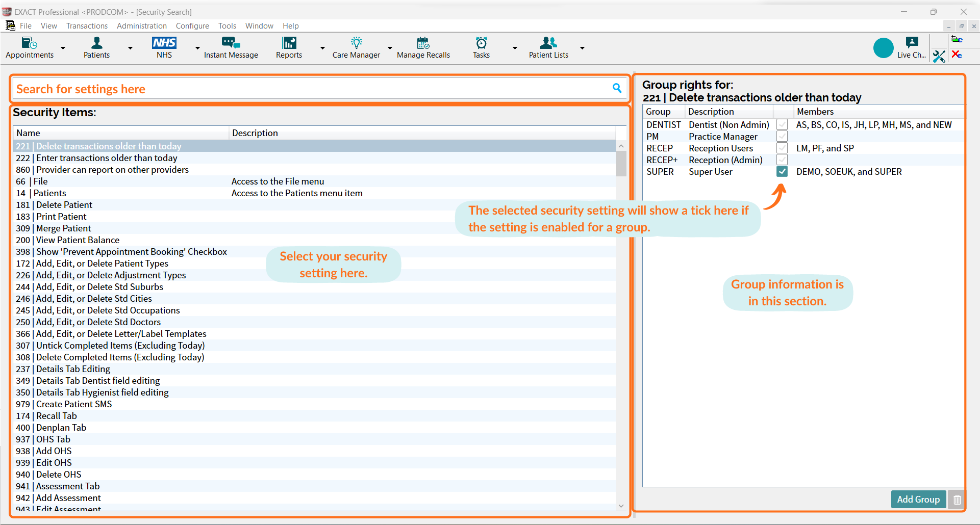Open the Administration menu
Viewport: 980px width, 525px height.
[x=142, y=25]
